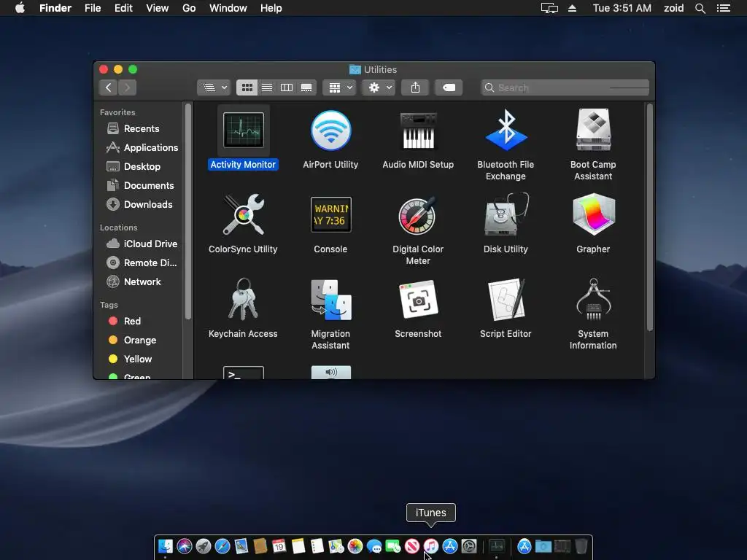Select the Screenshot app icon

tap(418, 300)
